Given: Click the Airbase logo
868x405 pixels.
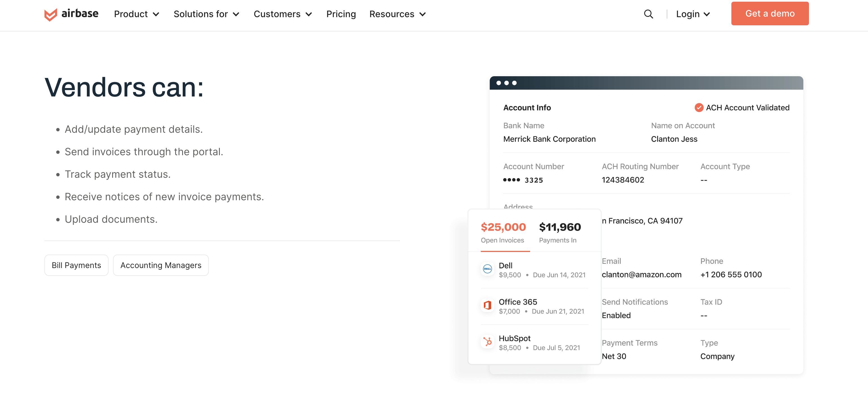Looking at the screenshot, I should 71,14.
